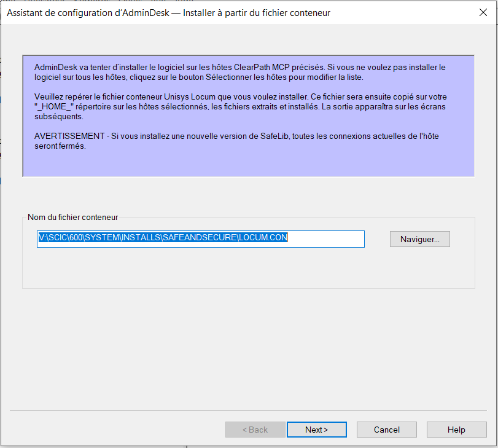This screenshot has height=448, width=498.
Task: Click empty area of the purple info panel
Action: pyautogui.click(x=246, y=163)
